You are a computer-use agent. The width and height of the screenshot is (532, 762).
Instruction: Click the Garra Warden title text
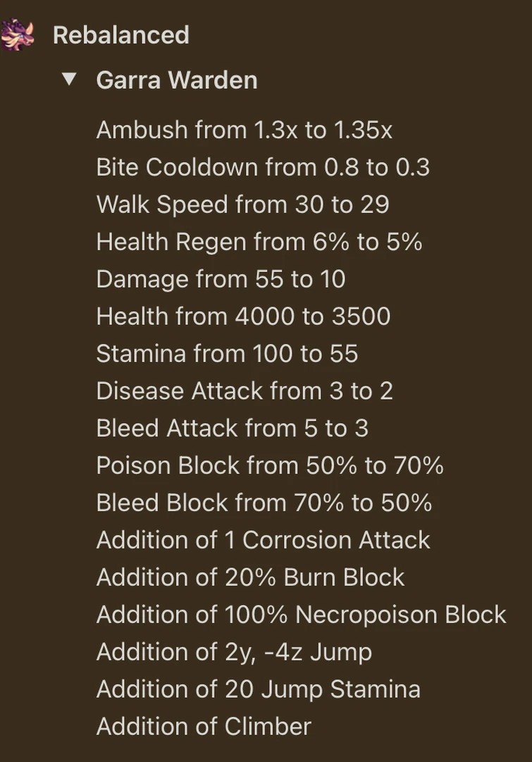point(176,80)
